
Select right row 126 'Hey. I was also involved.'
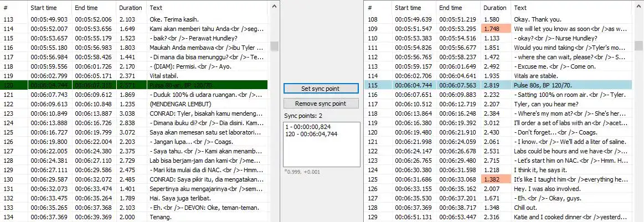pyautogui.click(x=498, y=189)
